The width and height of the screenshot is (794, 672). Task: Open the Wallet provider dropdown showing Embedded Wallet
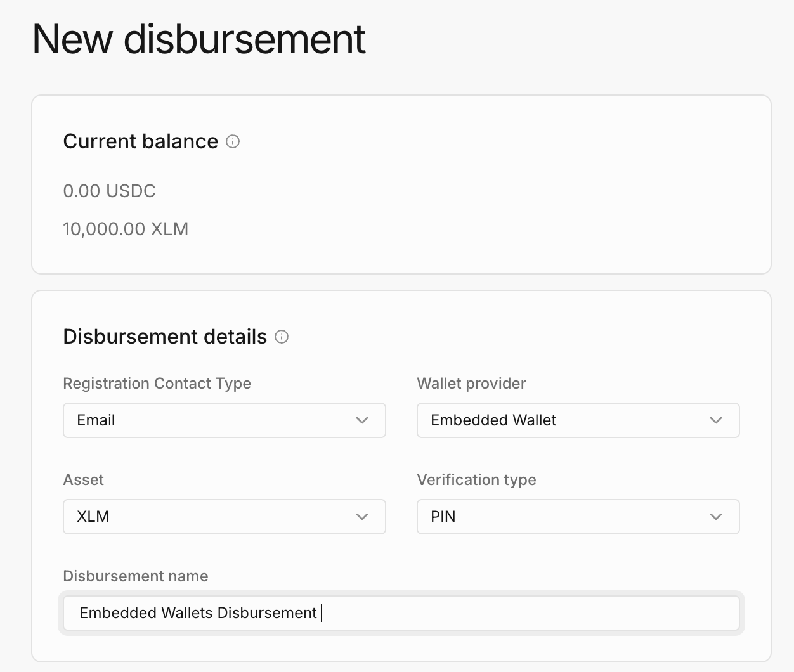tap(578, 420)
